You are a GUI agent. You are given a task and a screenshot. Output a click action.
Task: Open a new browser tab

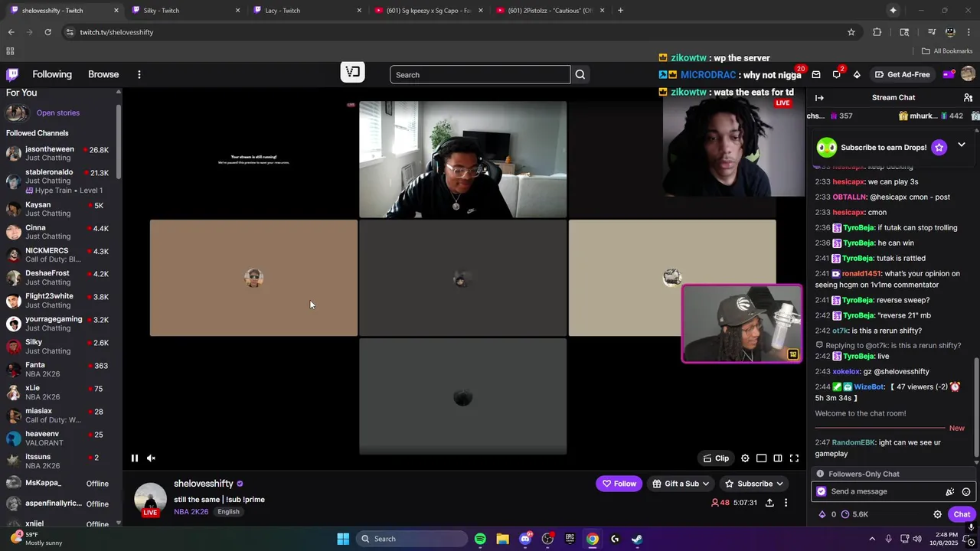pyautogui.click(x=620, y=11)
